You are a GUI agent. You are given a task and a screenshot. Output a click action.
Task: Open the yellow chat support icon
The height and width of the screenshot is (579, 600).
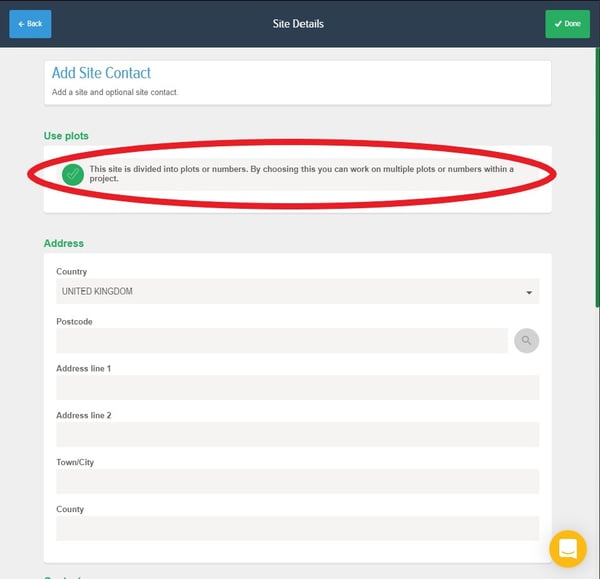tap(568, 549)
